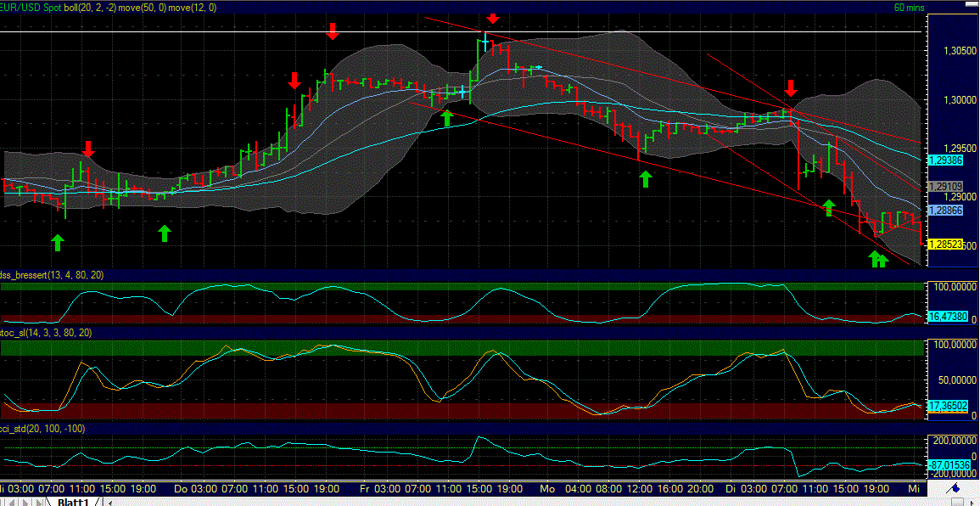Click the 60 mins timeframe label

click(908, 7)
